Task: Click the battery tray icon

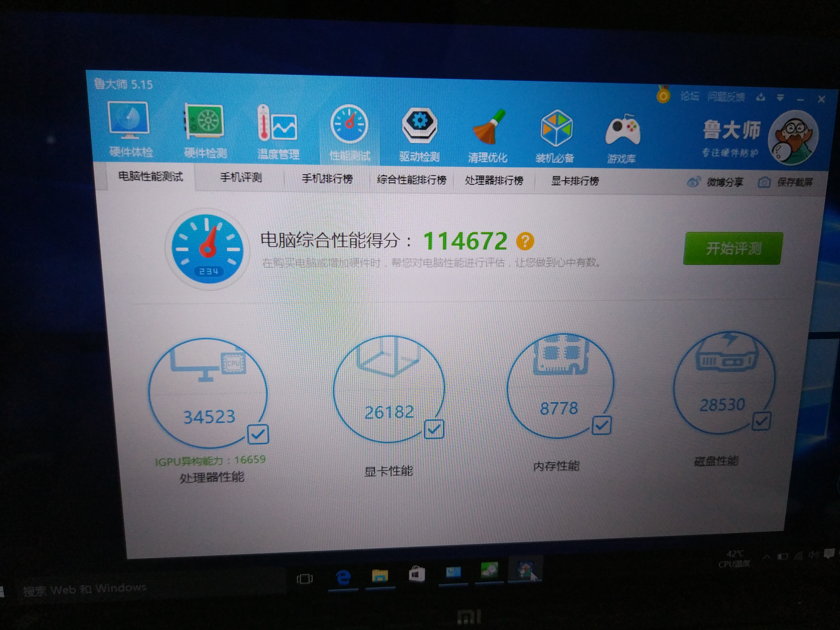Action: (x=783, y=557)
